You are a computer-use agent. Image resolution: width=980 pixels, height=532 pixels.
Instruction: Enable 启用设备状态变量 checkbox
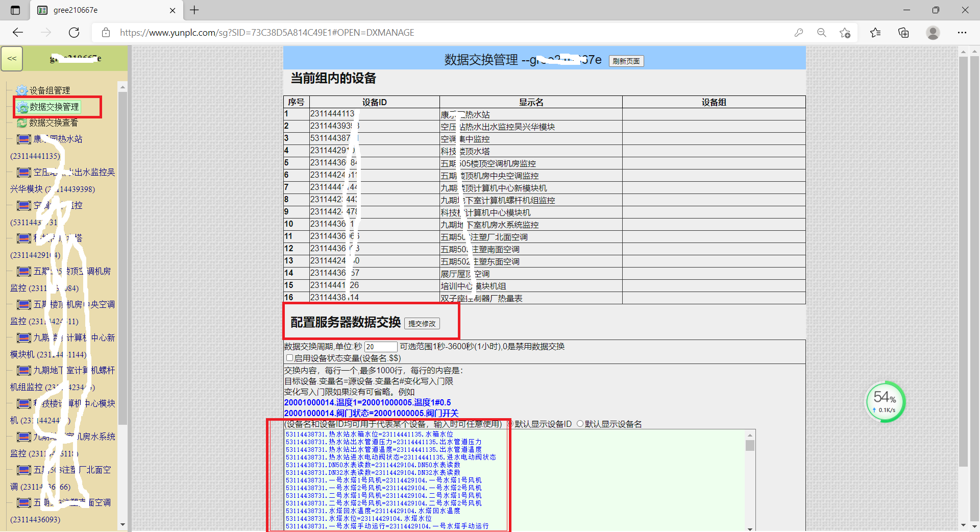point(289,358)
